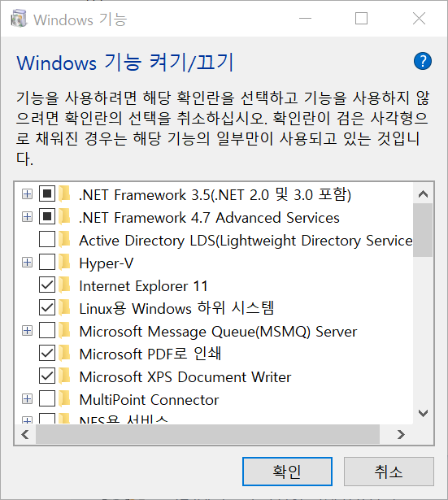
Task: Toggle .NET Framework 4.7 Advanced Services checkbox
Action: pos(47,217)
